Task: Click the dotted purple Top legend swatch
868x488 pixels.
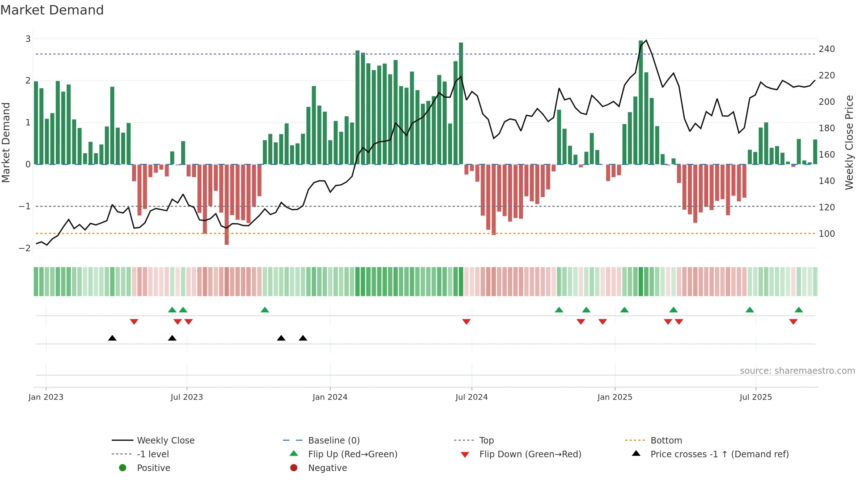Action: point(464,440)
